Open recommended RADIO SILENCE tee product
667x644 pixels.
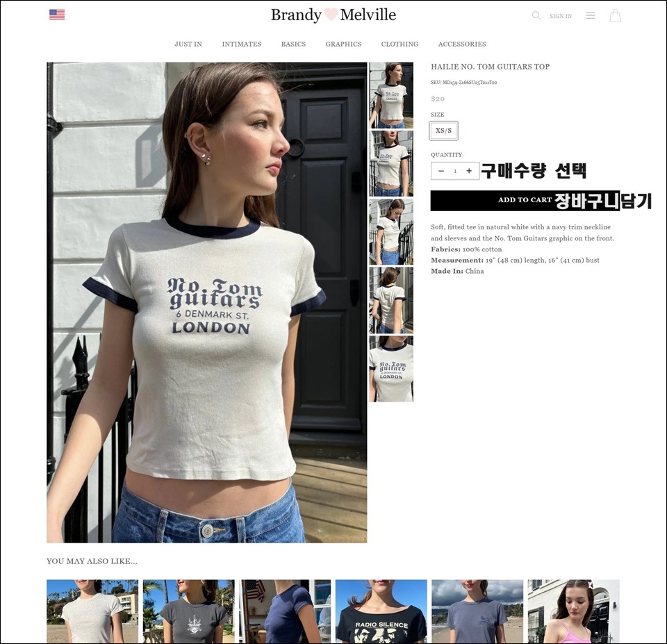tap(381, 611)
